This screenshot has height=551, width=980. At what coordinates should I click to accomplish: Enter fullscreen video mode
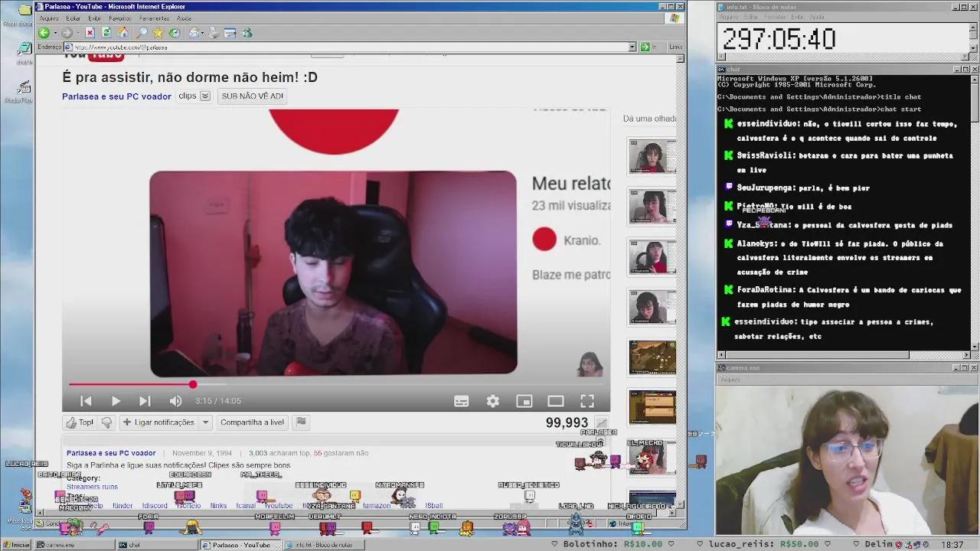(x=587, y=401)
